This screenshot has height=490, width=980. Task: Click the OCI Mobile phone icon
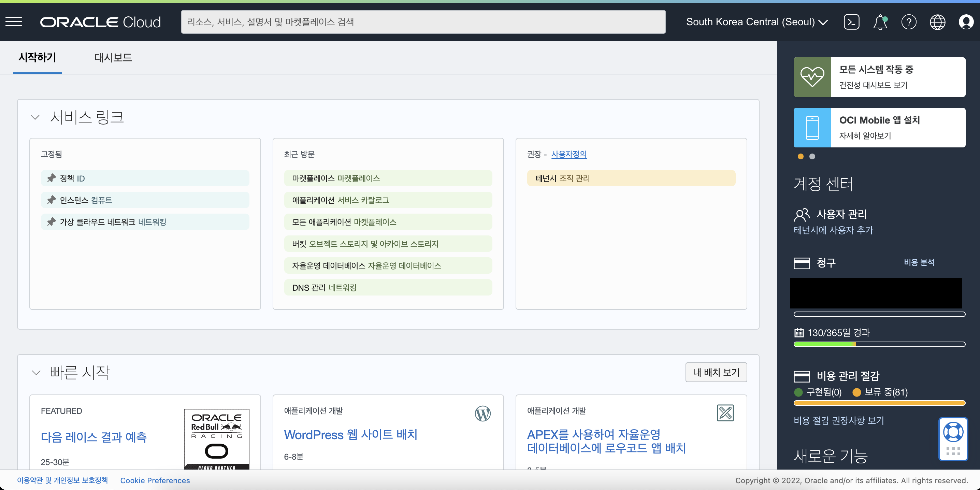pos(812,127)
